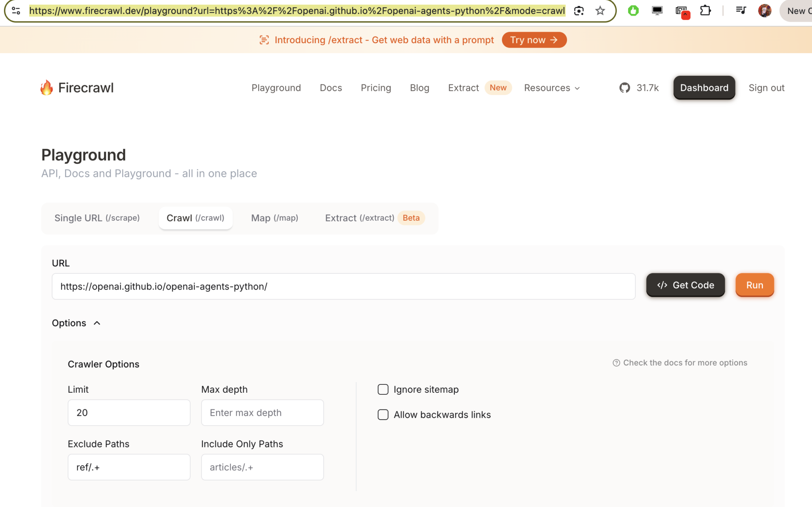Screen dimensions: 812x507
Task: Check the Allow backwards links option
Action: pyautogui.click(x=383, y=415)
